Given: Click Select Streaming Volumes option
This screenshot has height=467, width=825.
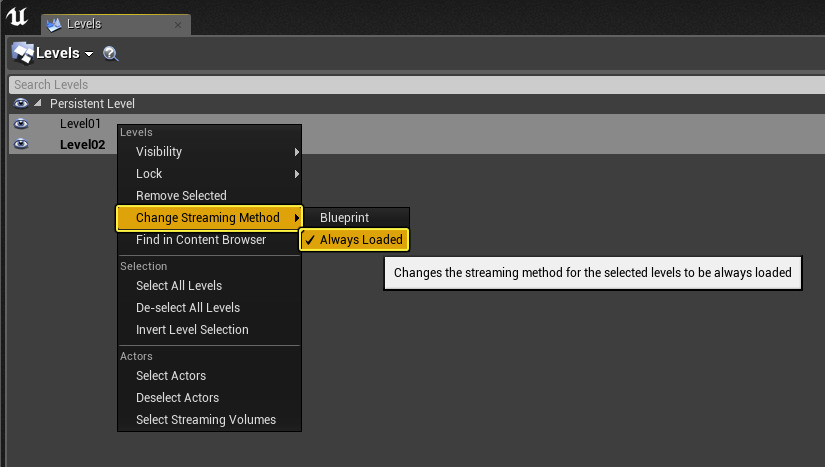Looking at the screenshot, I should pyautogui.click(x=206, y=420).
